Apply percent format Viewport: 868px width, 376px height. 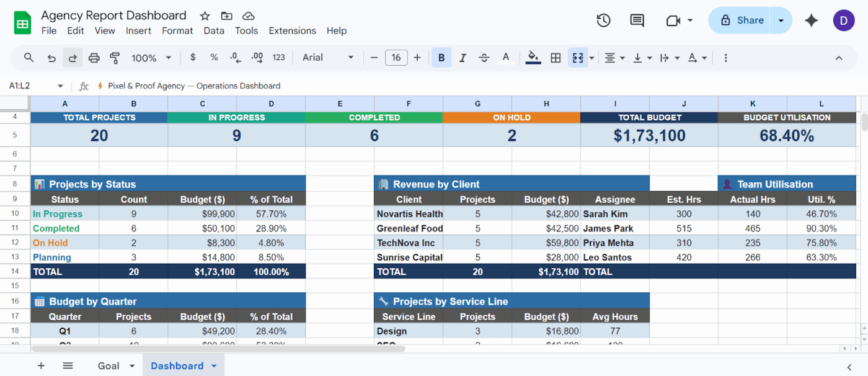[214, 57]
